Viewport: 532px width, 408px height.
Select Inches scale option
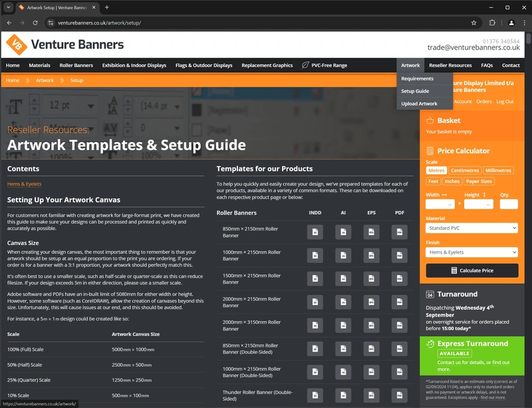point(452,181)
